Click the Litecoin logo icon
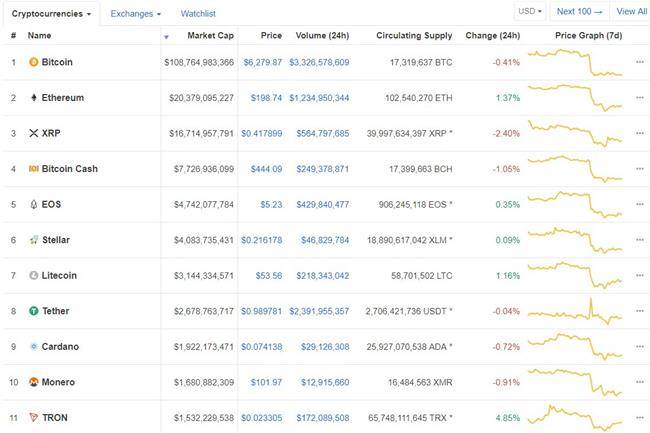This screenshot has width=650, height=433. [x=34, y=276]
